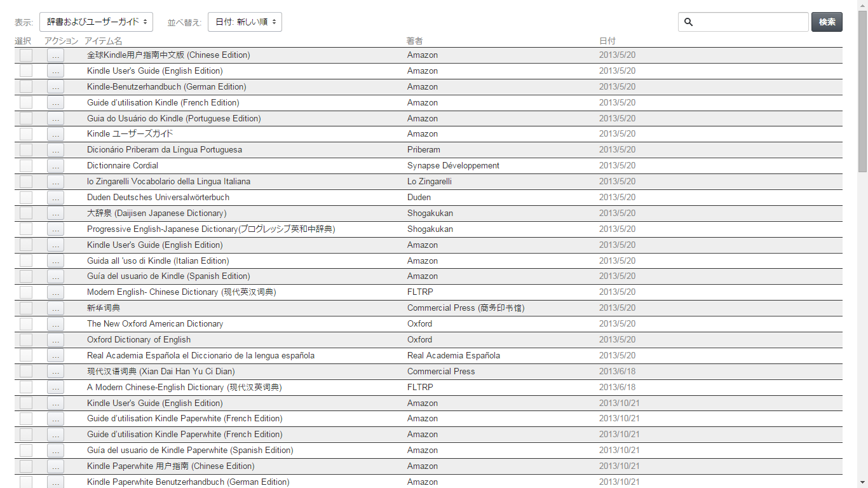This screenshot has height=488, width=868.
Task: Tick the Real Academia Española dictionary checkbox
Action: (26, 356)
